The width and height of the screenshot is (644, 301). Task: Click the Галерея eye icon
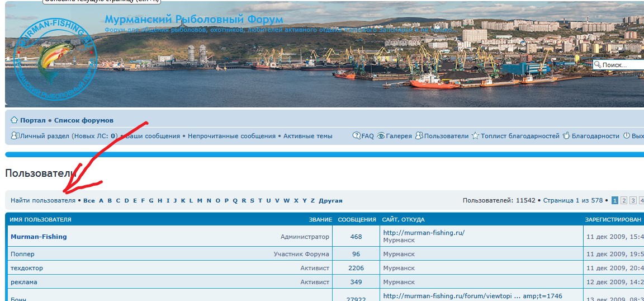[381, 136]
